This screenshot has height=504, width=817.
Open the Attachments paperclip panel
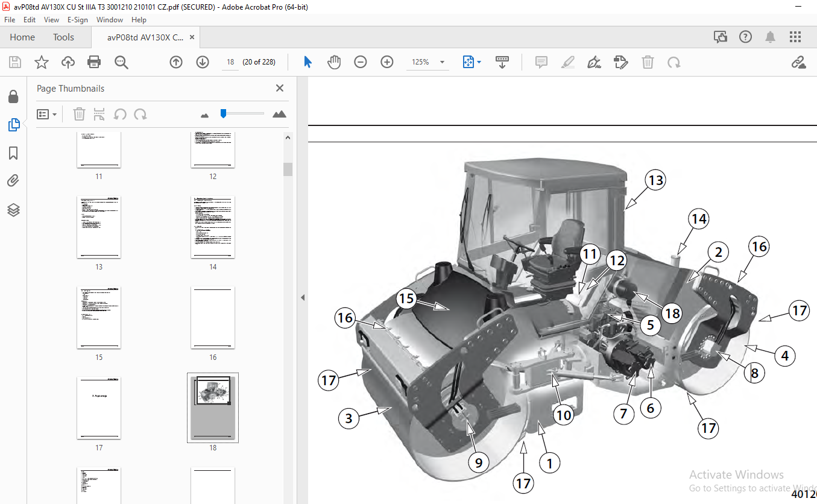[x=13, y=181]
